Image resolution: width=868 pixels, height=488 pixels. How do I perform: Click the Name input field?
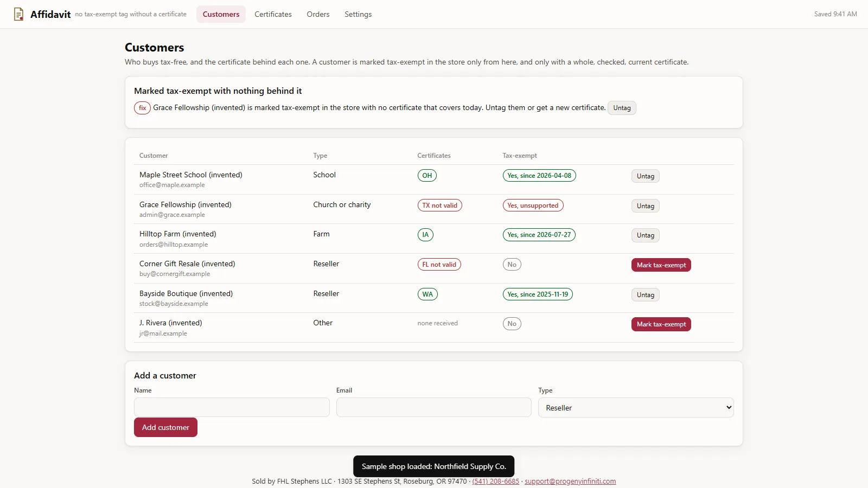click(232, 407)
